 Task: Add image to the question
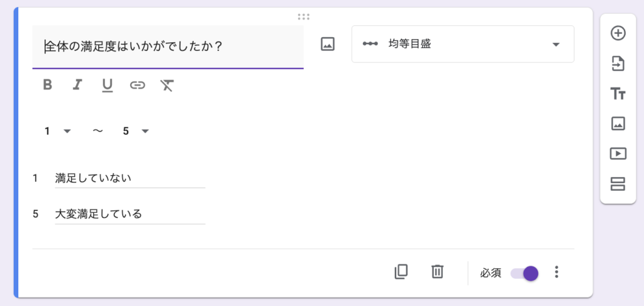coord(328,44)
